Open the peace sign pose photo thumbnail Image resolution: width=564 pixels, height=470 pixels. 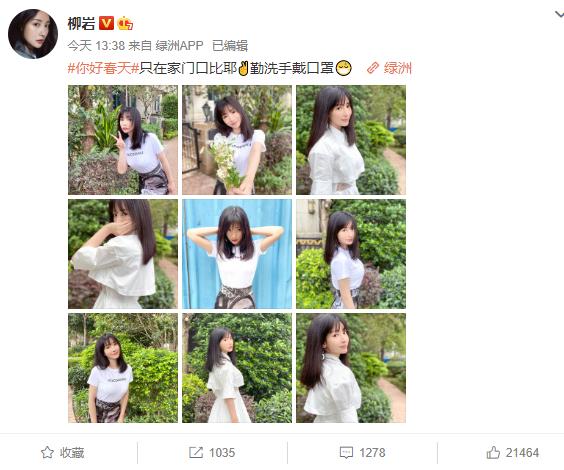click(123, 140)
